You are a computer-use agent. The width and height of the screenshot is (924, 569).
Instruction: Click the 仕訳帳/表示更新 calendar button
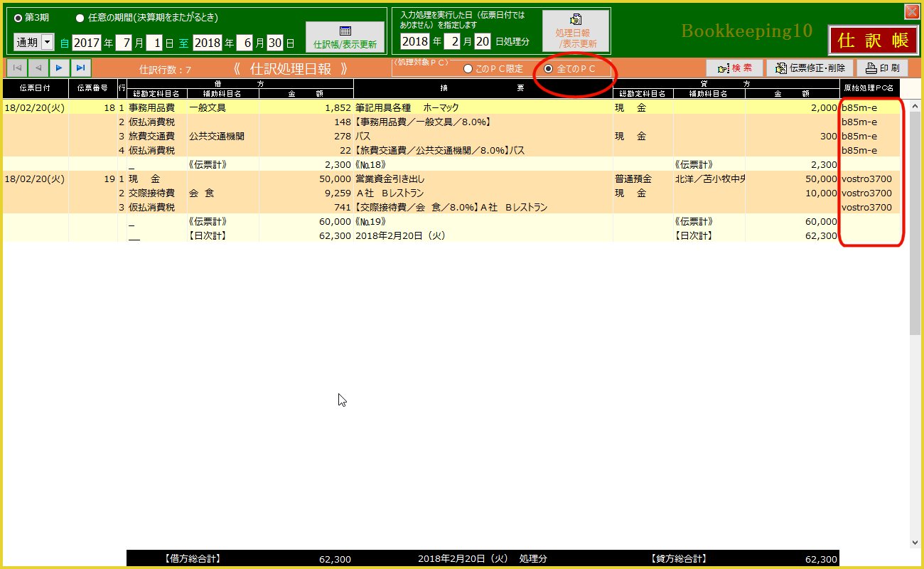345,37
